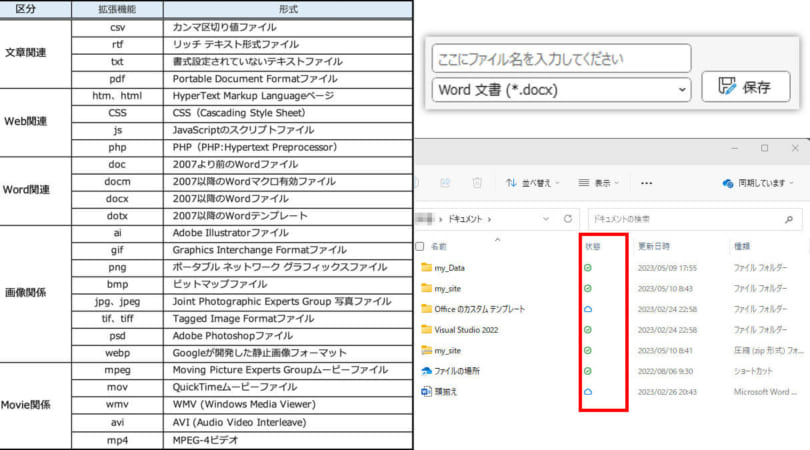Sort by the 更新日時 column header

[653, 246]
